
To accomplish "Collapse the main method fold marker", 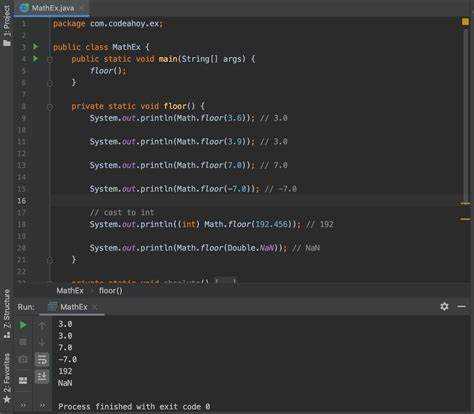I will coord(50,60).
